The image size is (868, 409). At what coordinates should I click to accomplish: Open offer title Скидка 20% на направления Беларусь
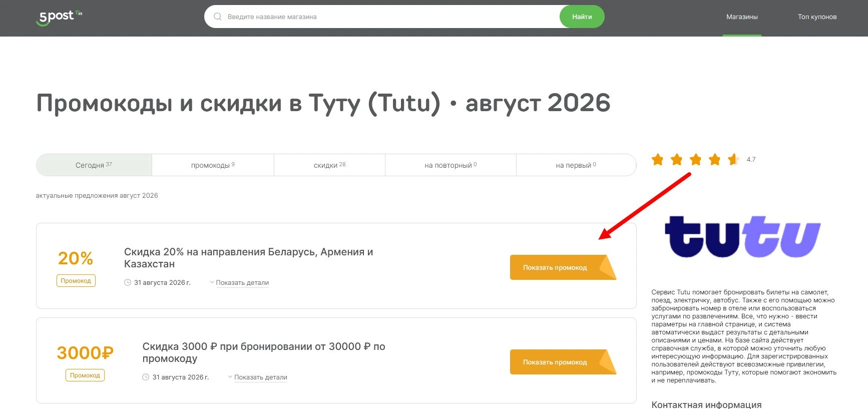click(249, 258)
